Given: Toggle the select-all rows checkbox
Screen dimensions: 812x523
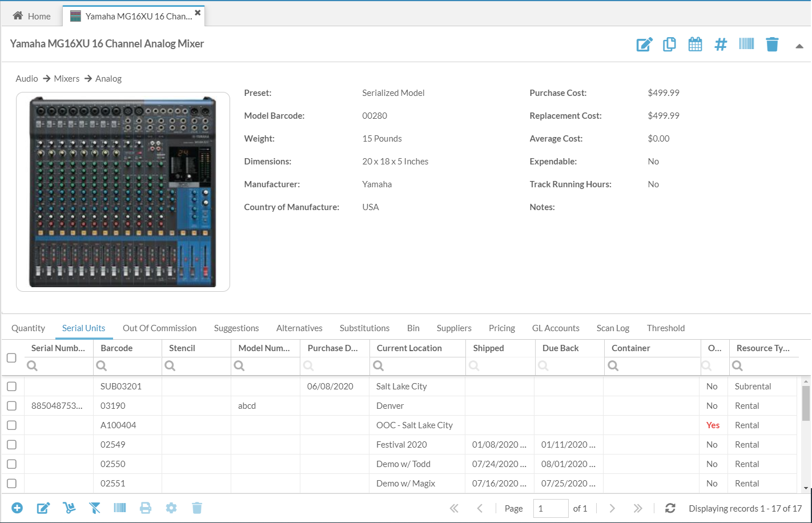Looking at the screenshot, I should [x=11, y=358].
